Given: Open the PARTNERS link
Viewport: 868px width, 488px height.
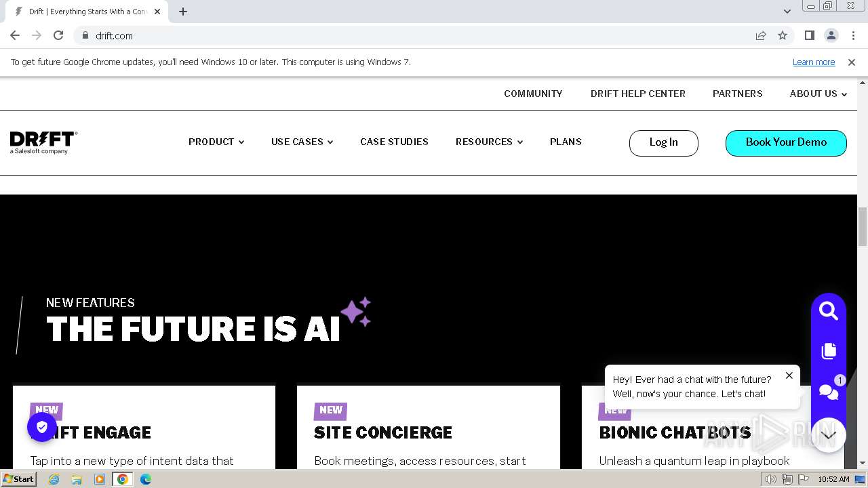Looking at the screenshot, I should 738,94.
